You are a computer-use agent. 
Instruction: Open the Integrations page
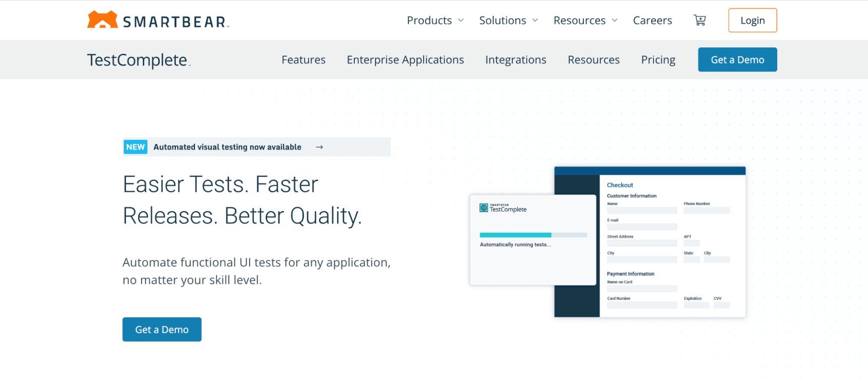tap(516, 60)
